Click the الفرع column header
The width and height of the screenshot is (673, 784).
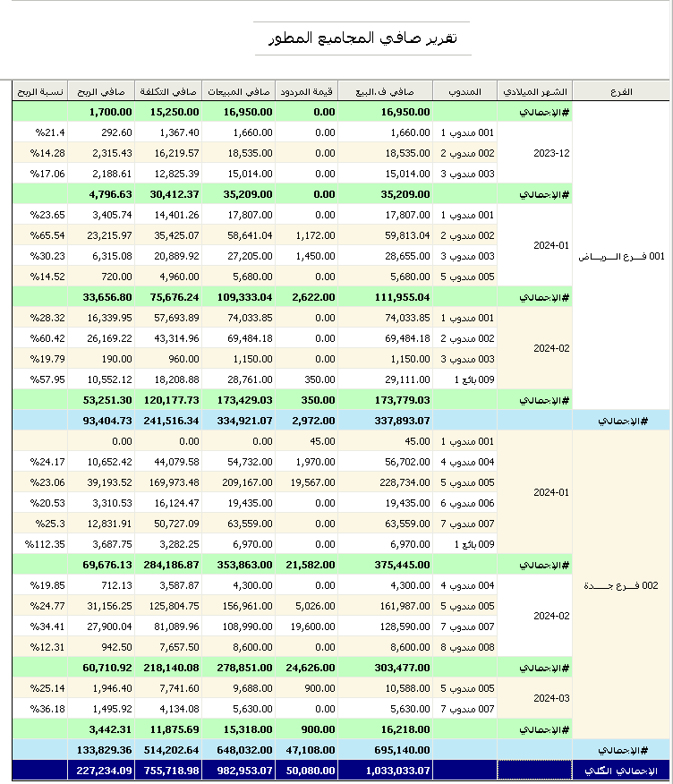(620, 91)
